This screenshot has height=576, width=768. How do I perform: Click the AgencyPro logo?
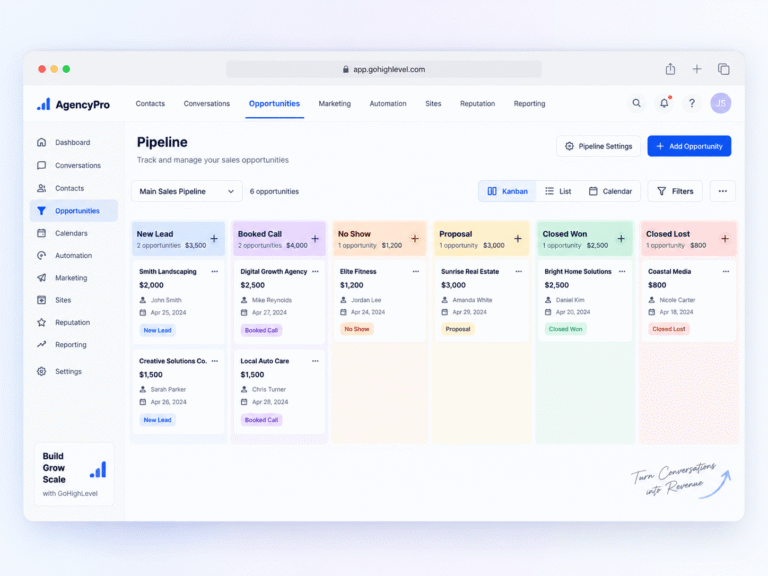[x=73, y=104]
